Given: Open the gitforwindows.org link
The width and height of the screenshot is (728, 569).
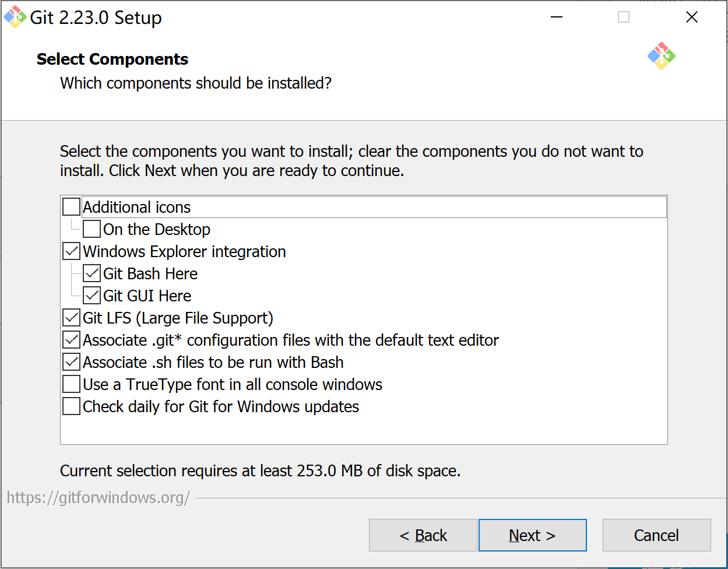Looking at the screenshot, I should pos(99,498).
